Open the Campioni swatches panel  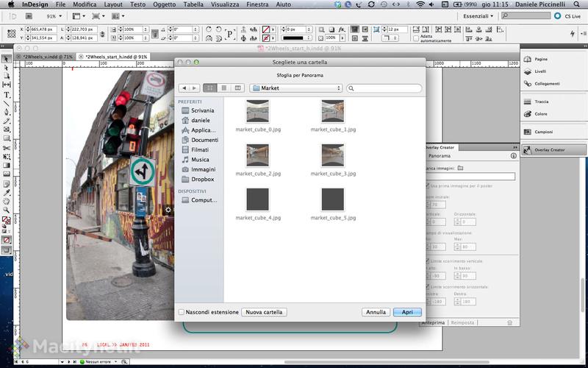coord(543,132)
